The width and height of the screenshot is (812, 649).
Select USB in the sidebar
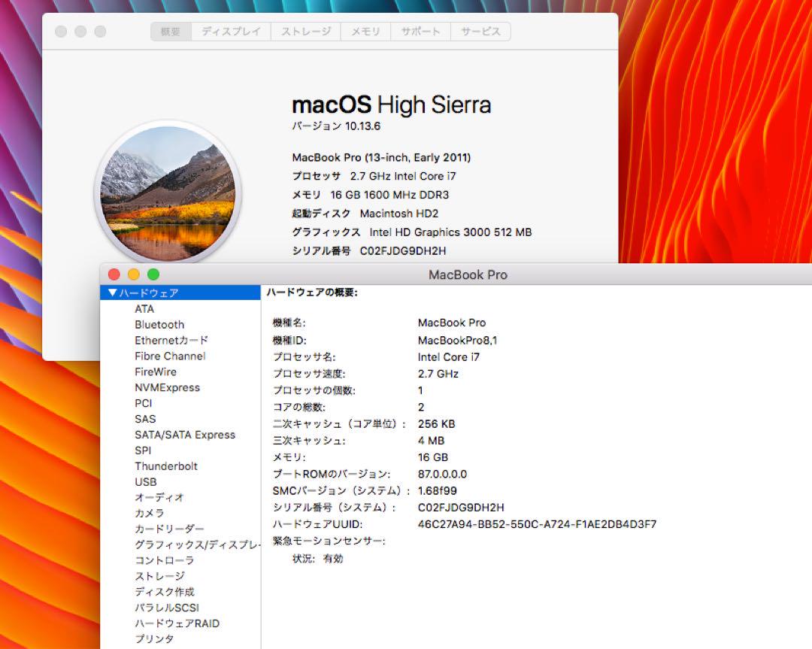click(x=146, y=482)
